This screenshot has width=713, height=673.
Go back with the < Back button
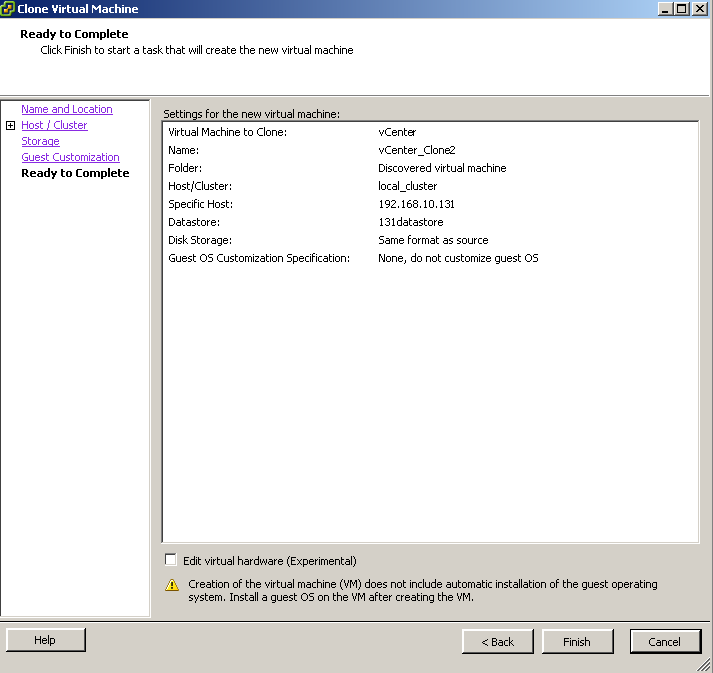pyautogui.click(x=497, y=642)
